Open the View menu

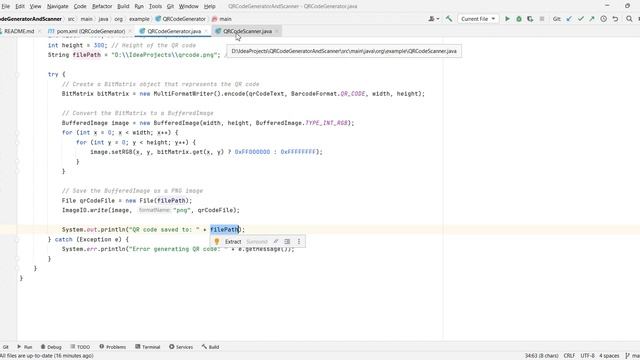click(36, 6)
